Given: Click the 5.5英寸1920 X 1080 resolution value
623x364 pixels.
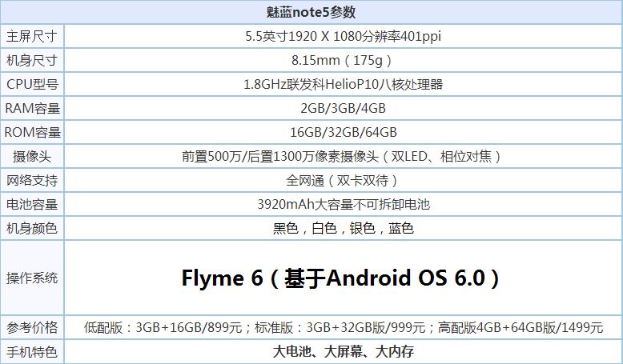Looking at the screenshot, I should click(344, 36).
